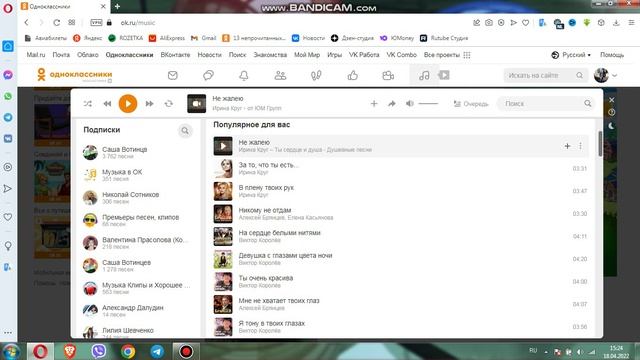Click the Одноклассники logo
This screenshot has width=640, height=360.
(75, 75)
